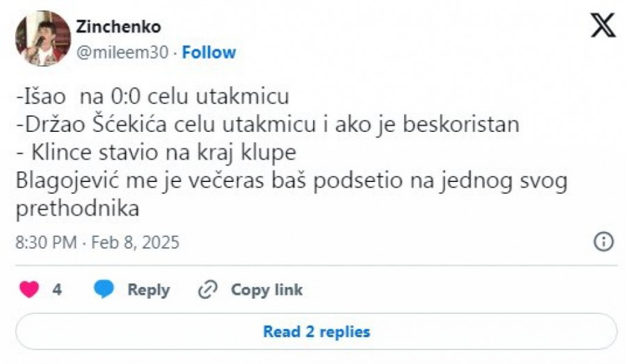Click the line "Išao na 0:0 celu utakmicu"
Viewport: 626px width, 364px height.
coord(152,96)
